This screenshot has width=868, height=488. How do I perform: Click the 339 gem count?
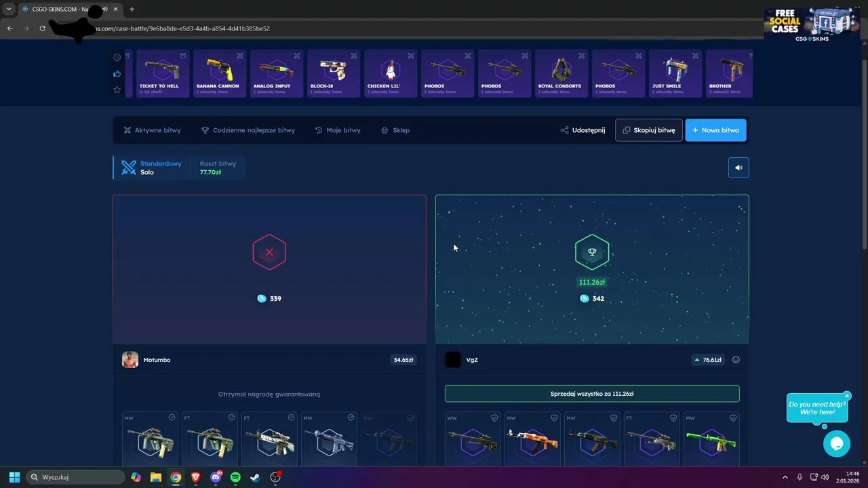pyautogui.click(x=275, y=299)
